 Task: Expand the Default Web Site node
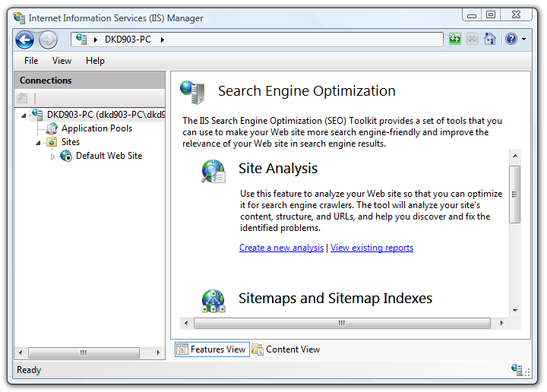tap(52, 156)
